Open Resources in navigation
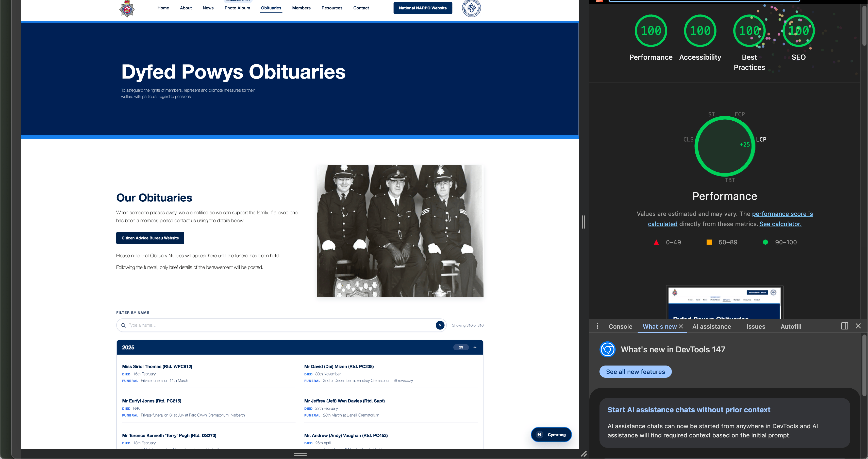This screenshot has height=459, width=868. coord(332,8)
